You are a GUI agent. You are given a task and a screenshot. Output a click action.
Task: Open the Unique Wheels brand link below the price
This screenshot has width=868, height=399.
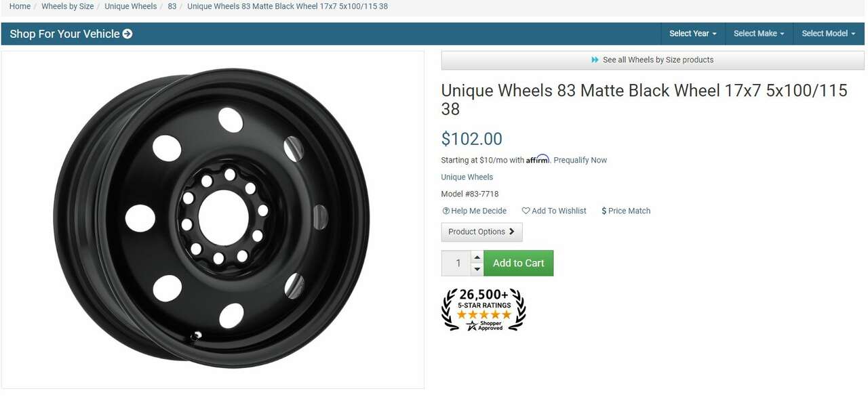coord(467,177)
